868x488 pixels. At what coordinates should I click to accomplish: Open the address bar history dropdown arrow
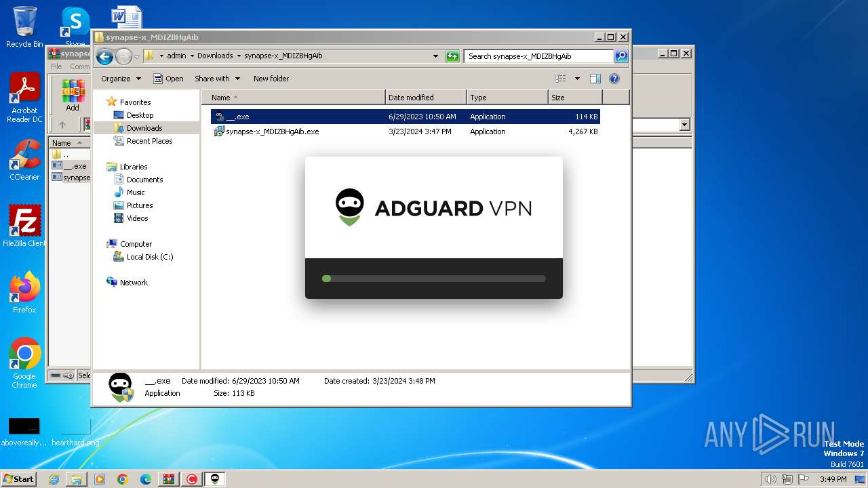(435, 56)
